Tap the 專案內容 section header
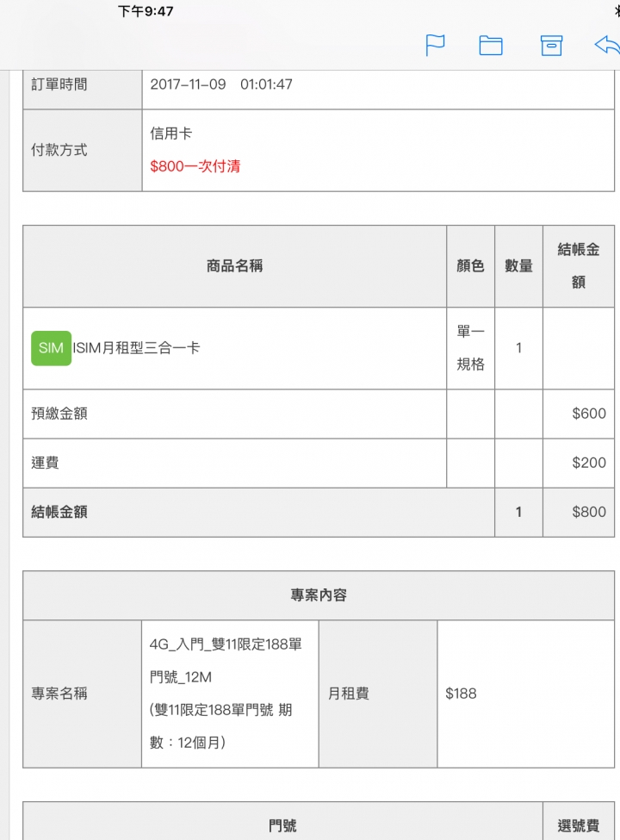 tap(319, 595)
